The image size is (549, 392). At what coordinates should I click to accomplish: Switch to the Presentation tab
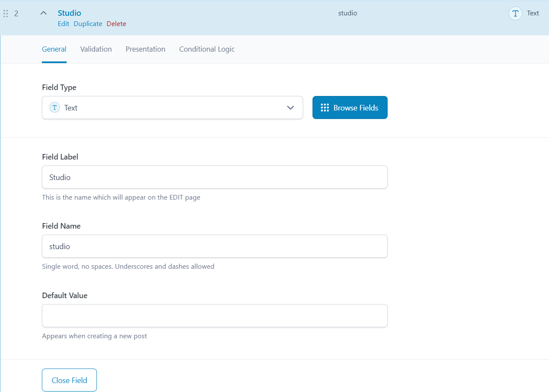pyautogui.click(x=145, y=49)
